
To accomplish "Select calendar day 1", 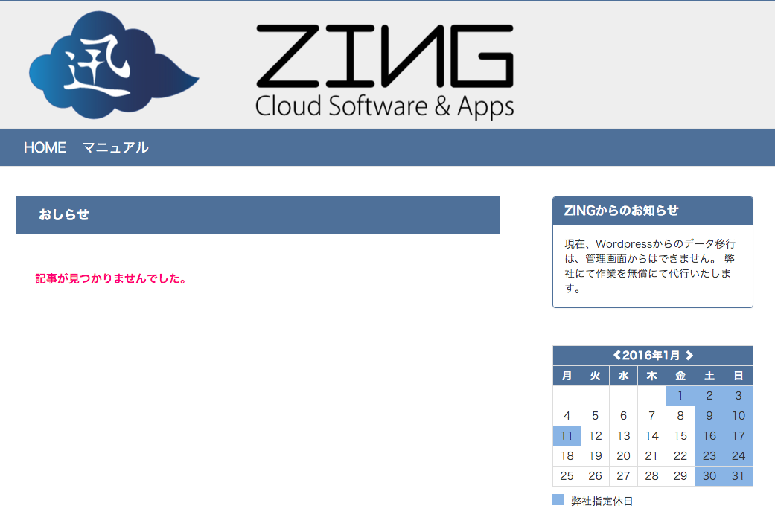I will (x=680, y=396).
